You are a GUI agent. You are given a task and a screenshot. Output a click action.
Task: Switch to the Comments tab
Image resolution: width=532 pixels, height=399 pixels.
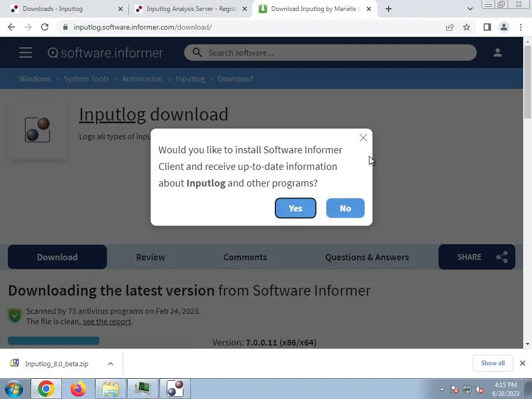(245, 257)
